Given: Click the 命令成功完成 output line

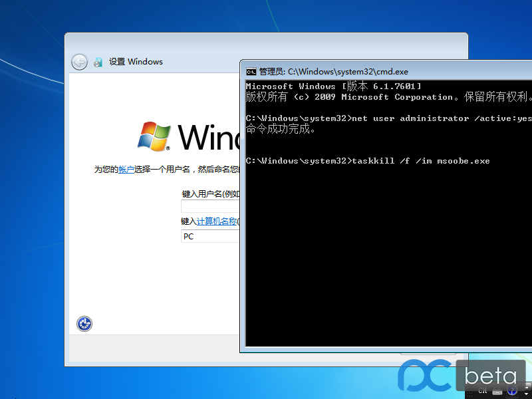Looking at the screenshot, I should click(x=281, y=129).
